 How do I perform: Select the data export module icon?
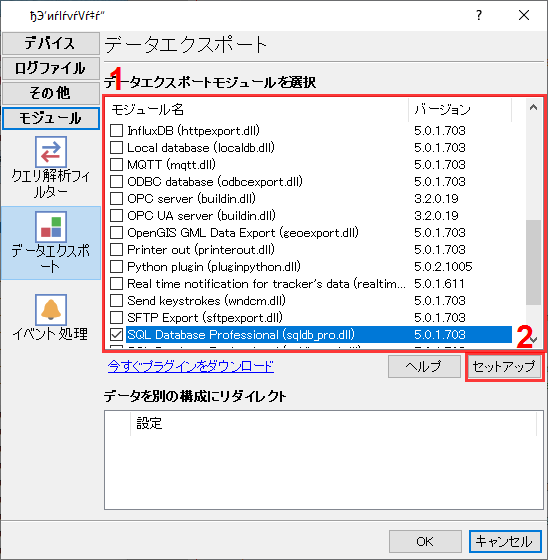click(x=51, y=227)
